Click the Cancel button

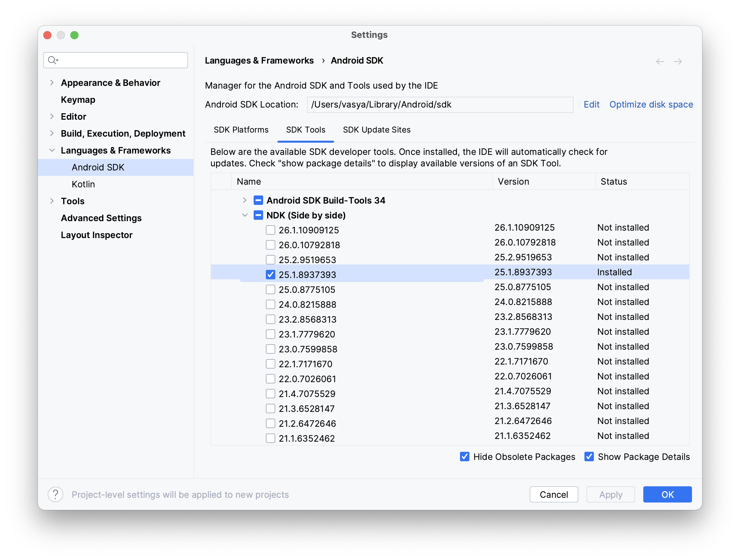tap(554, 494)
